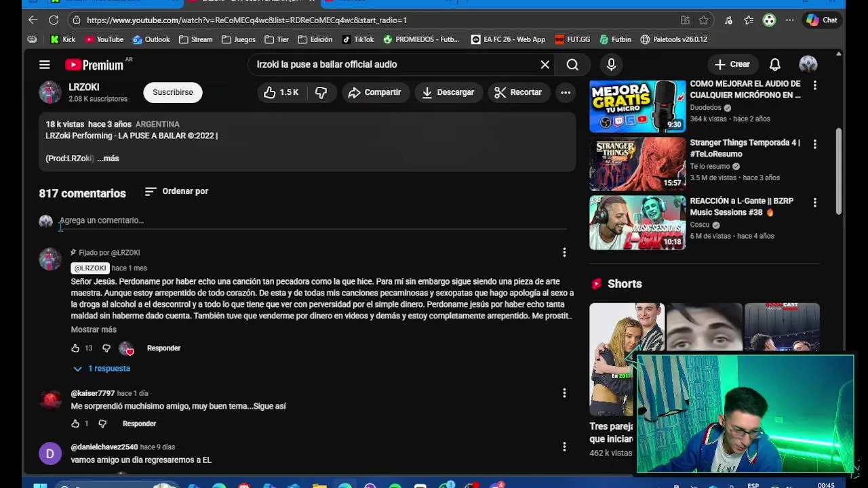Open the @danielchavez2540 profile link

[104, 447]
